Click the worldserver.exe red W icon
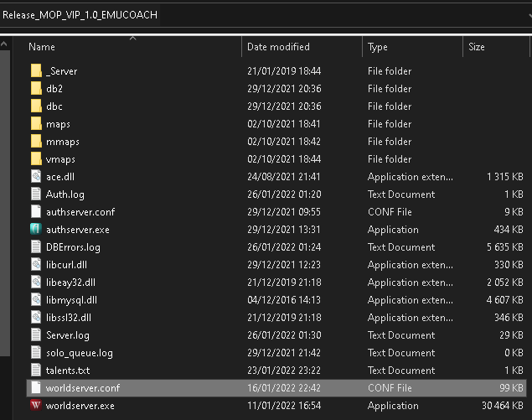The width and height of the screenshot is (532, 420). coord(36,406)
